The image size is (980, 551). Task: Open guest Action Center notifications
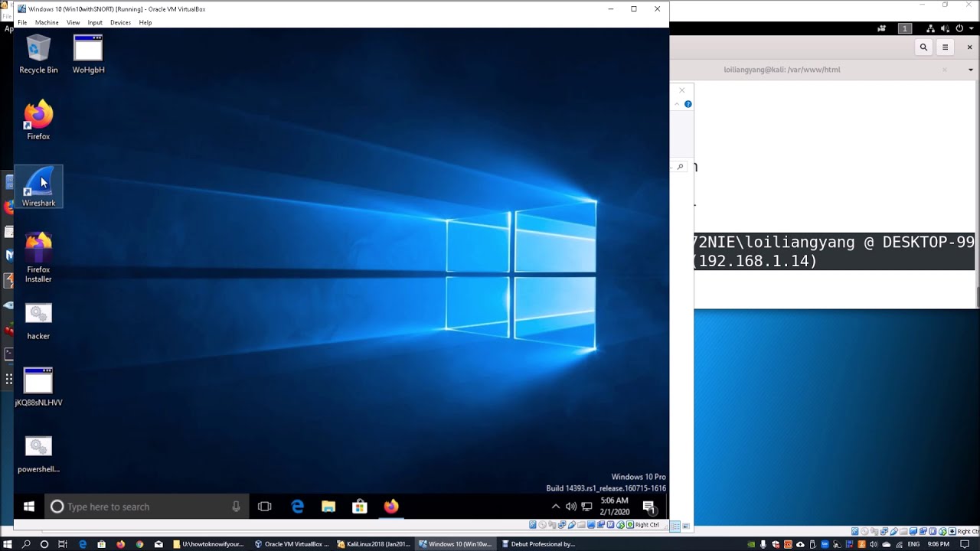649,507
